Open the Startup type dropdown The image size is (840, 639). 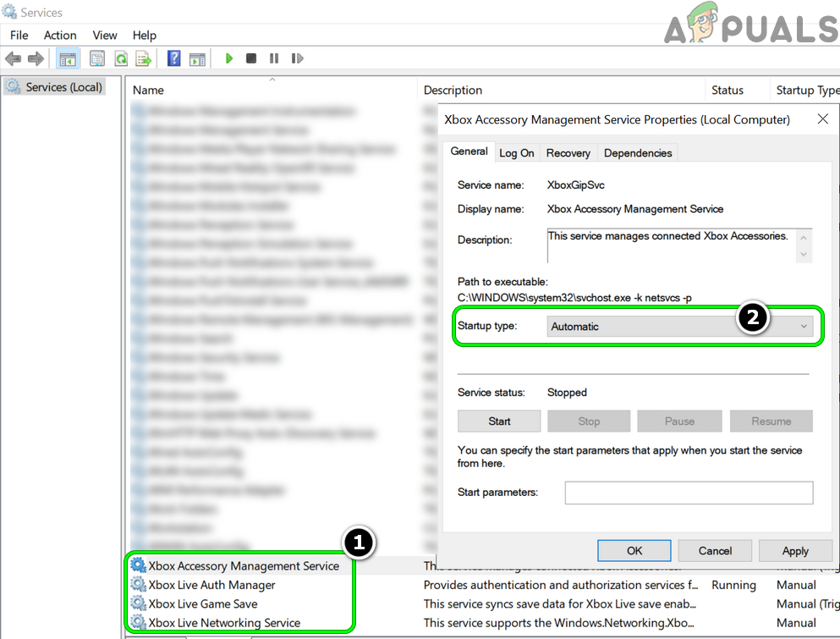tap(679, 327)
